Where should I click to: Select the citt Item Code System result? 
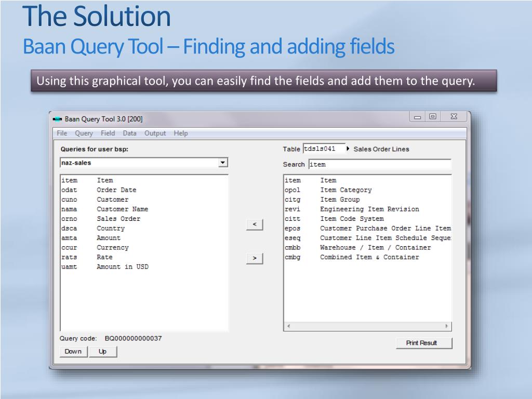(367, 219)
